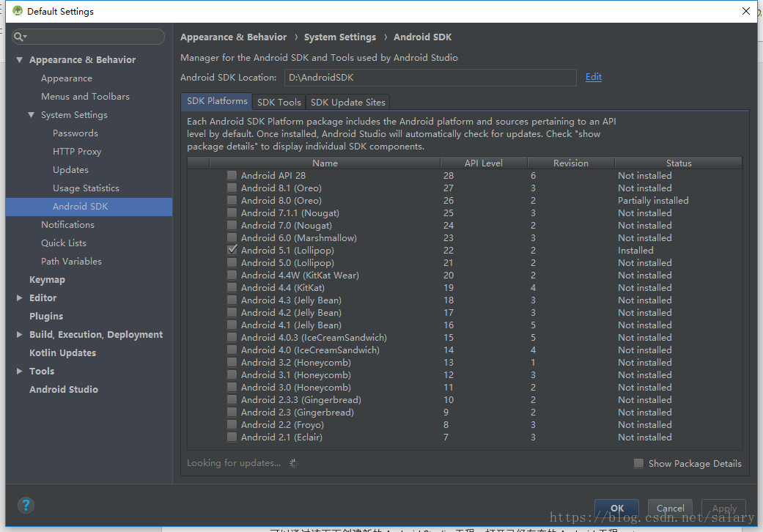Enable the Android 4.4W (KitKat Wear) checkbox

(232, 275)
